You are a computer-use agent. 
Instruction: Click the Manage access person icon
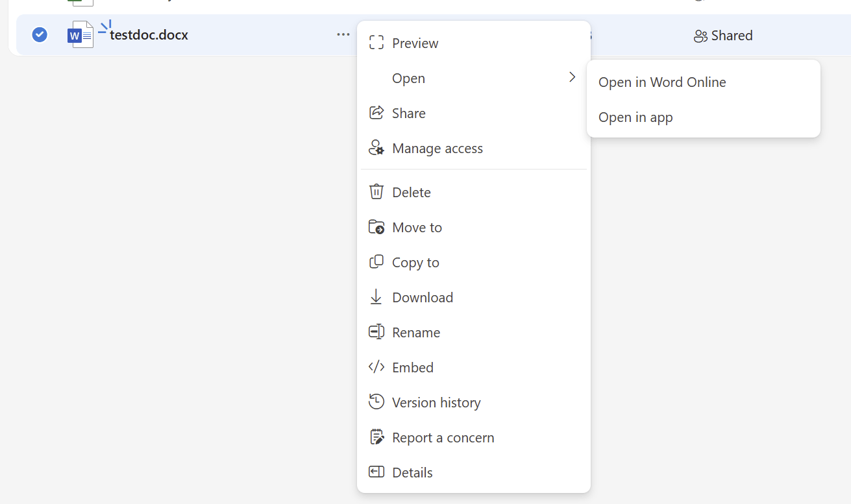point(376,148)
